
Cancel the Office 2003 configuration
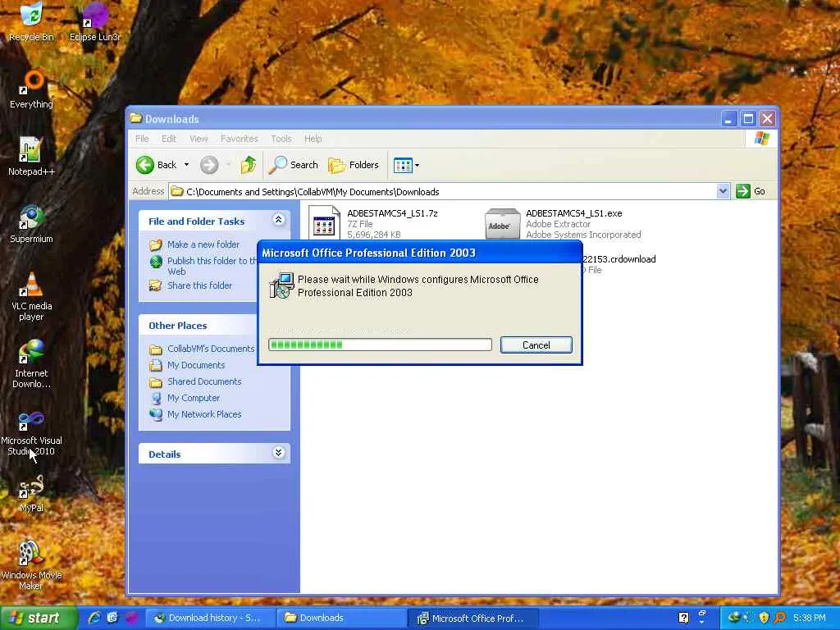pyautogui.click(x=536, y=345)
